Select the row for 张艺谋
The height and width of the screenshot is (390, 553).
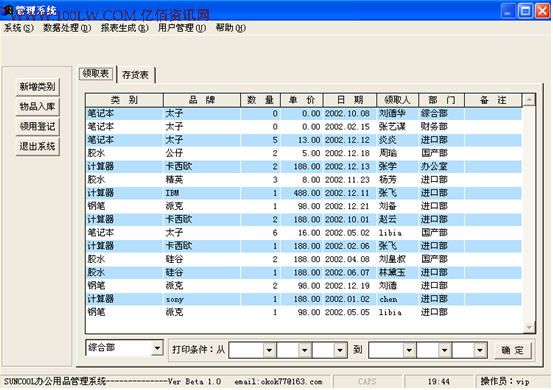[304, 127]
